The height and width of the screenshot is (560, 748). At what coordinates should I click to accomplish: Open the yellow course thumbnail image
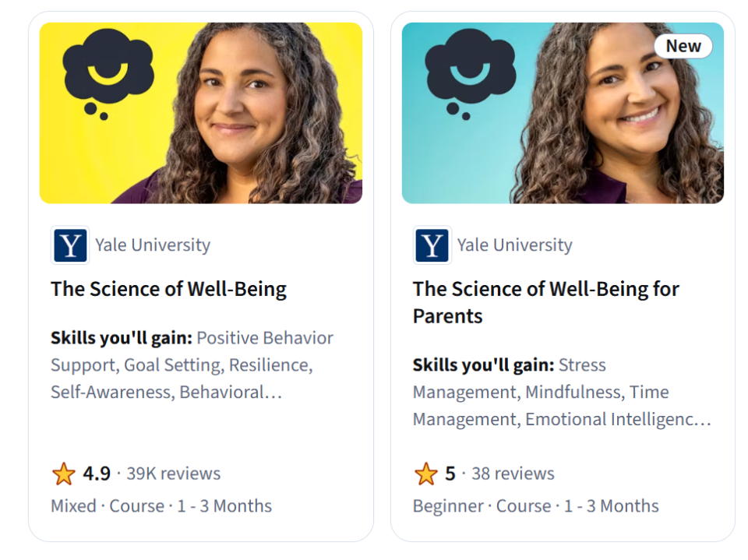click(201, 113)
